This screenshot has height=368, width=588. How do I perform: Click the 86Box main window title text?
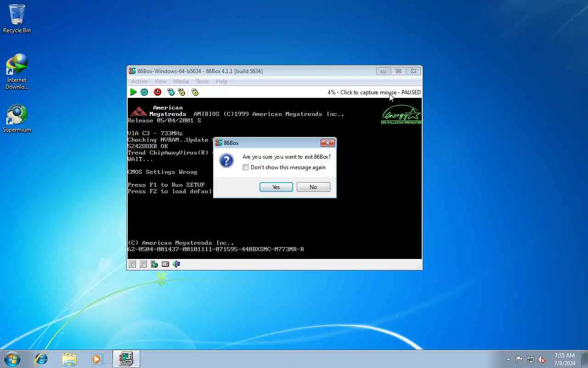tap(200, 71)
